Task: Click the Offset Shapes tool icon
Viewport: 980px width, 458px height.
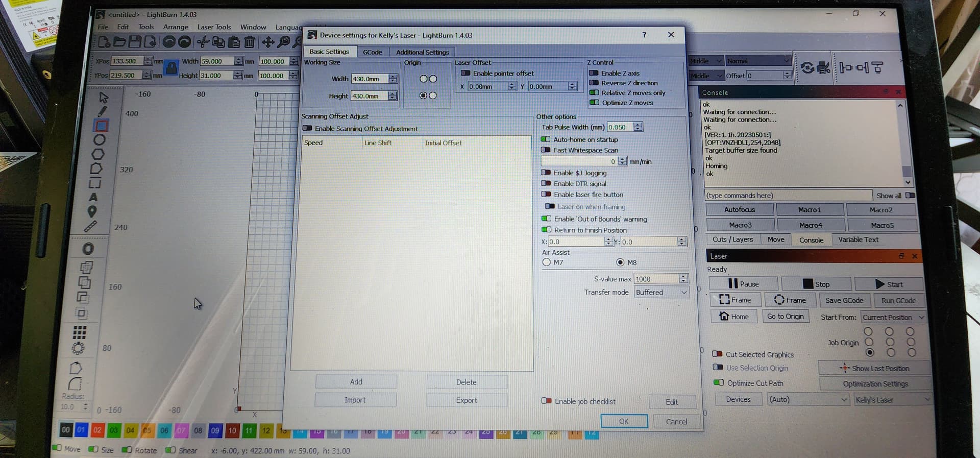Action: [x=88, y=249]
